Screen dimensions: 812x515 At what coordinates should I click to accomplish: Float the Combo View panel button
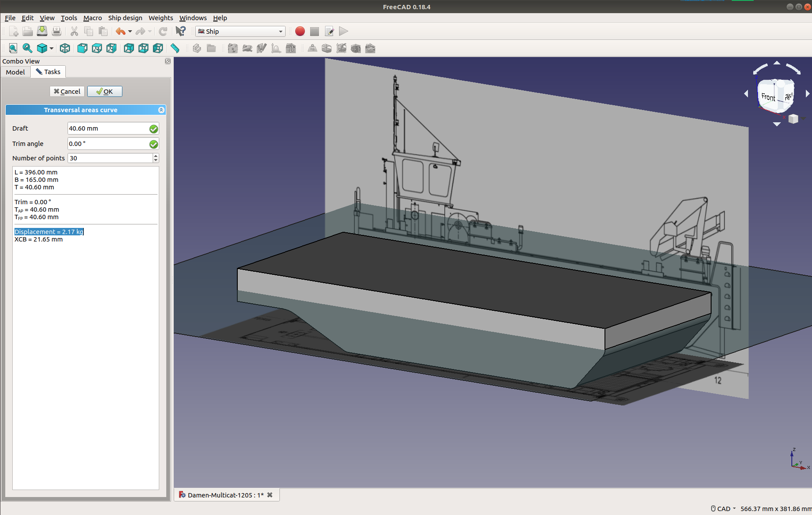[x=168, y=61]
